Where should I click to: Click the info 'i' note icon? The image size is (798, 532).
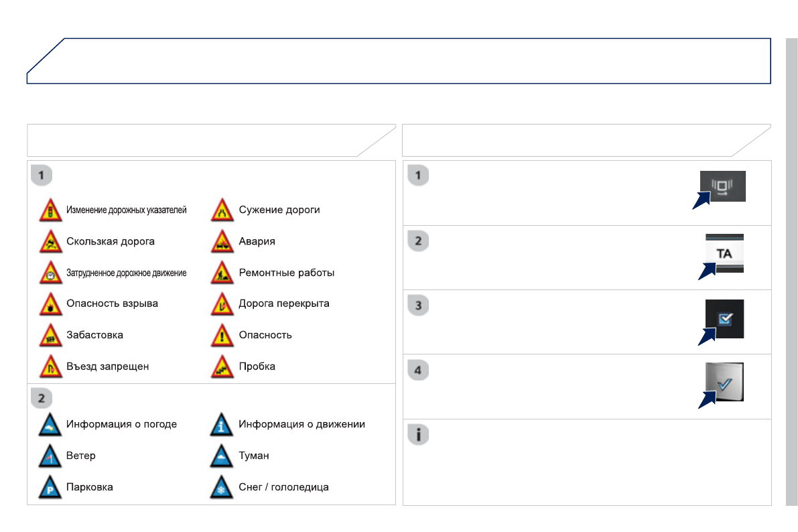tap(418, 435)
